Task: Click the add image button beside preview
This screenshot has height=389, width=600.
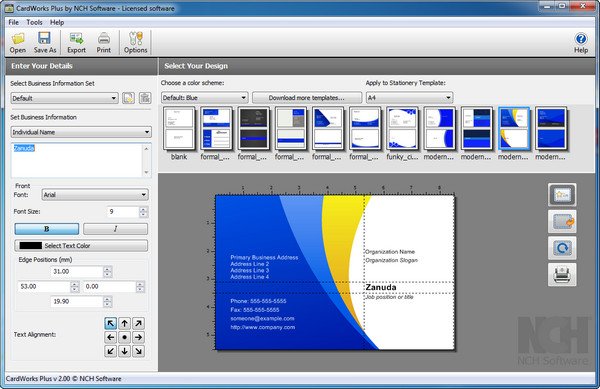Action: pyautogui.click(x=562, y=195)
